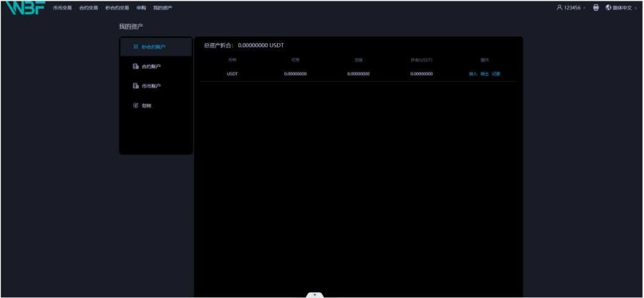The height and width of the screenshot is (298, 644).
Task: Click the user profile icon beside 123456
Action: pyautogui.click(x=559, y=8)
